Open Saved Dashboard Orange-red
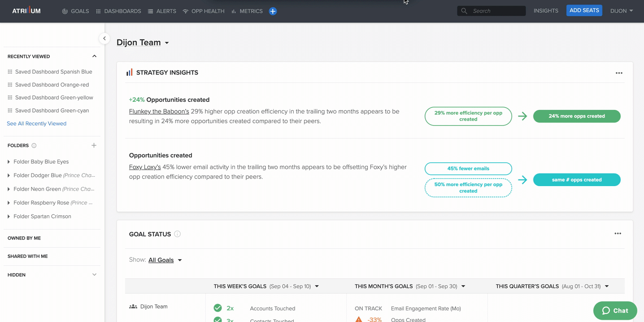Viewport: 644px width, 322px height. point(52,85)
